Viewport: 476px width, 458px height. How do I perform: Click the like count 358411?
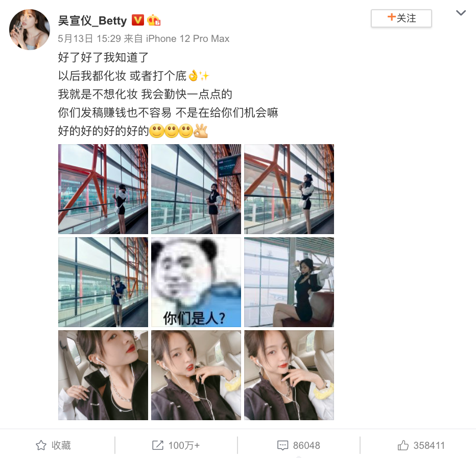(429, 446)
